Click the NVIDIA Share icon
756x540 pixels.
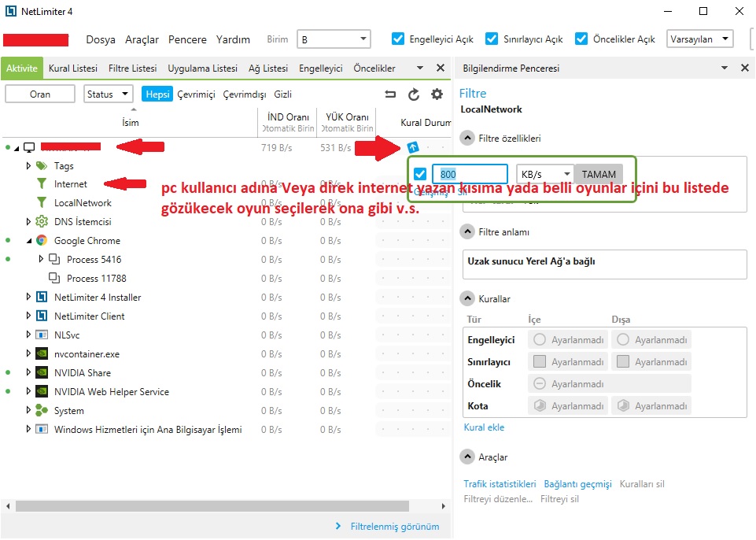coord(42,372)
